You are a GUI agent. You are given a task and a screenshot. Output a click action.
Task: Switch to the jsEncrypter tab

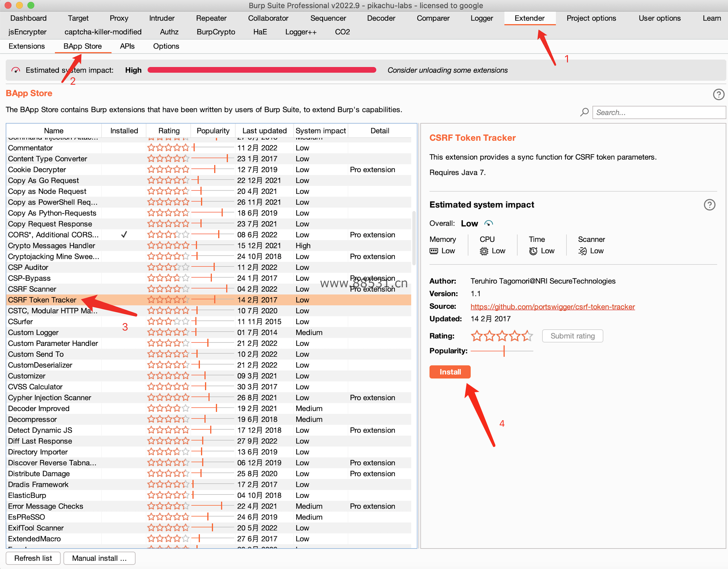click(x=27, y=32)
